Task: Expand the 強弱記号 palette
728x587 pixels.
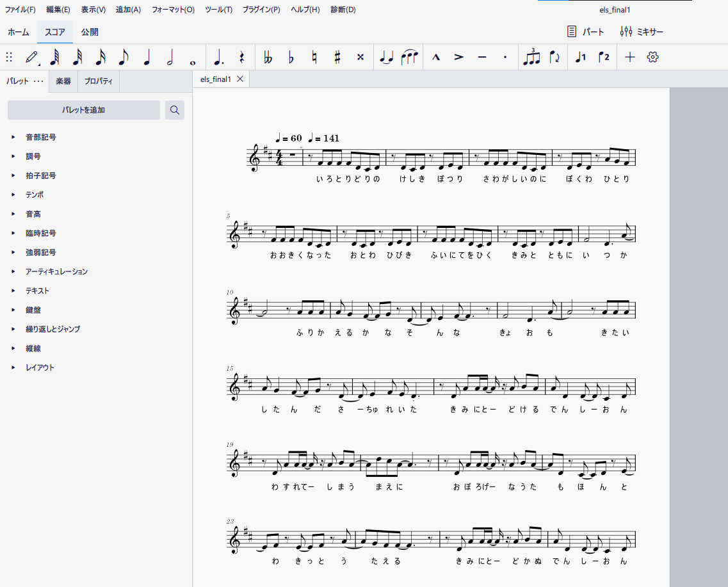Action: (13, 252)
